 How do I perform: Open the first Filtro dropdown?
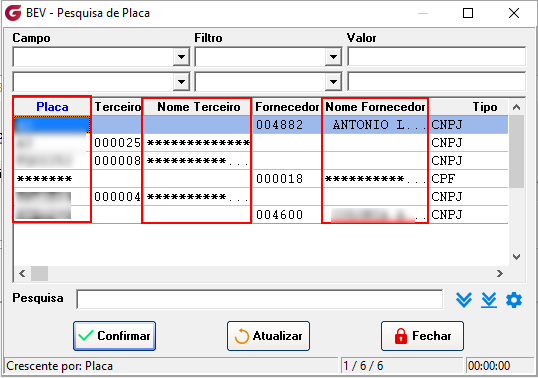(x=333, y=57)
